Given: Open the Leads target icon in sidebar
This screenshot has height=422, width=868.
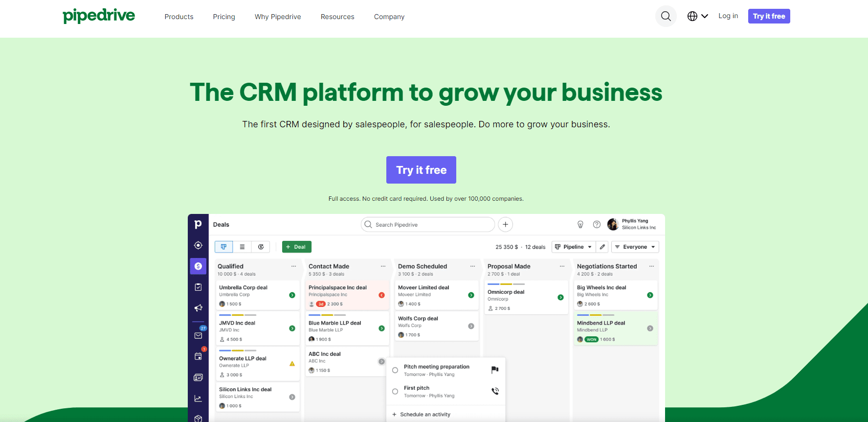Looking at the screenshot, I should click(198, 245).
